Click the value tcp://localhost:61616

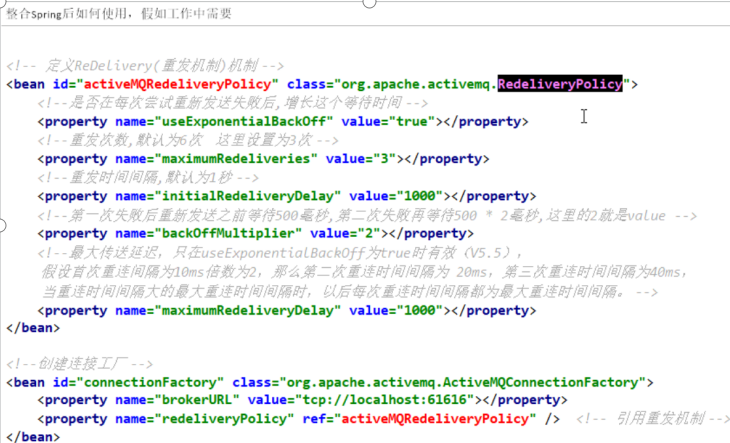(x=385, y=400)
